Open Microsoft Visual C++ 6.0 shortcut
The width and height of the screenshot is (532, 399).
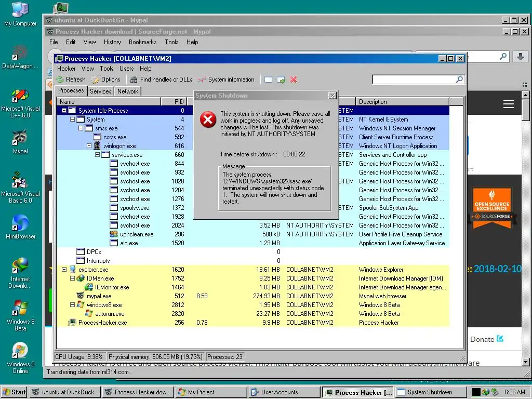[x=20, y=103]
